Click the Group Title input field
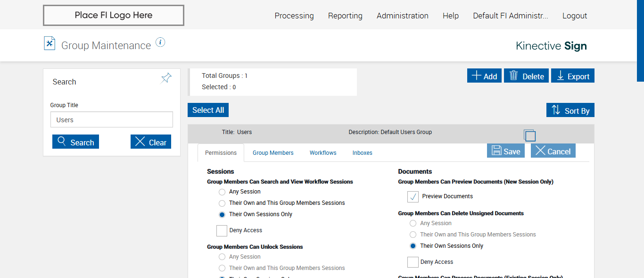Screen dimensions: 644x278 [112, 120]
